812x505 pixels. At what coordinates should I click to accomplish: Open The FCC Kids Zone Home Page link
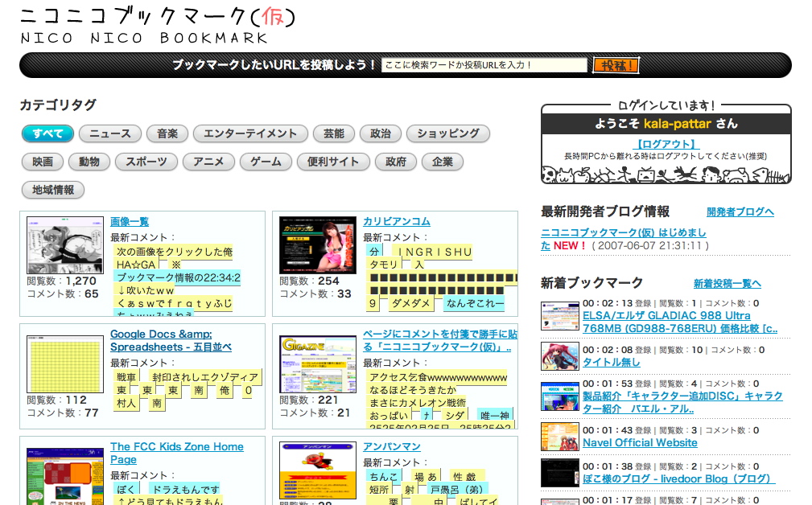[x=176, y=453]
